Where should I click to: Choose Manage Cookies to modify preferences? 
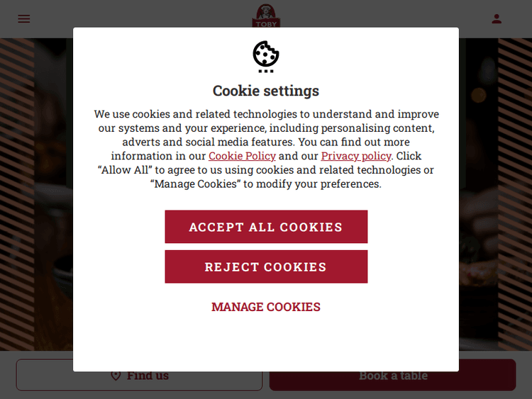(266, 306)
